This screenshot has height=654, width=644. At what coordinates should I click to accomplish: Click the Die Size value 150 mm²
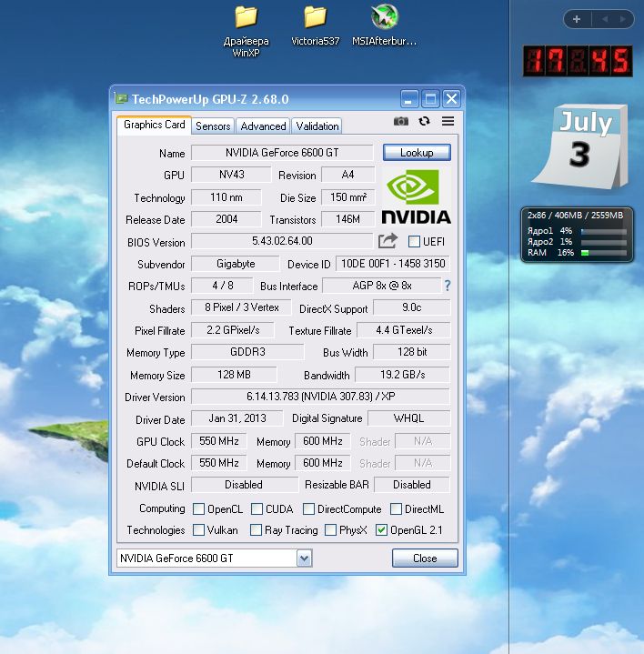coord(347,196)
